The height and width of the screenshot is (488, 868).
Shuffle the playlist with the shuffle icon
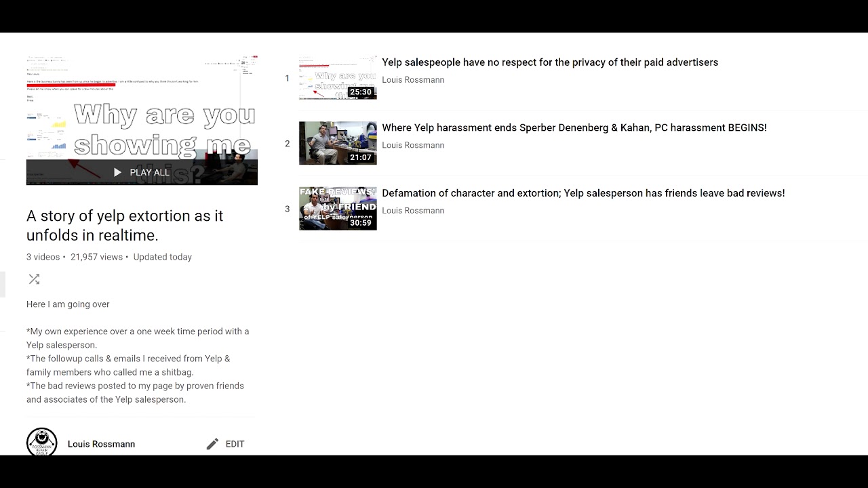tap(34, 279)
